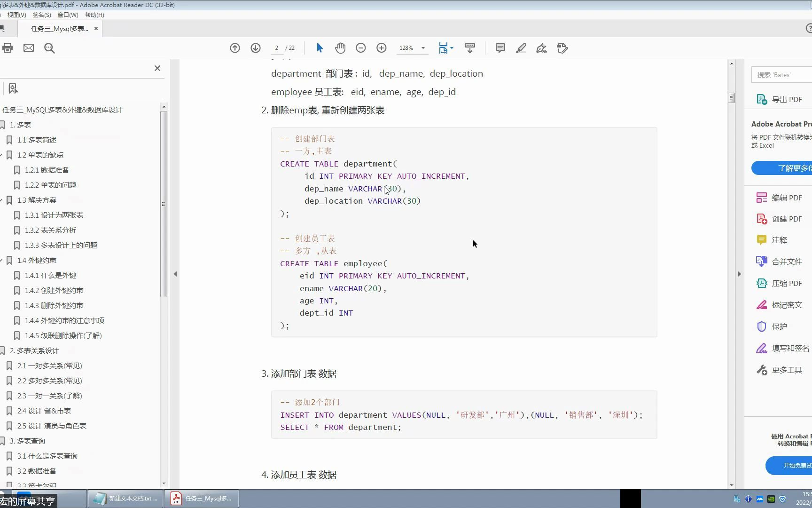Collapse the right tools pane arrow handle

(x=739, y=274)
